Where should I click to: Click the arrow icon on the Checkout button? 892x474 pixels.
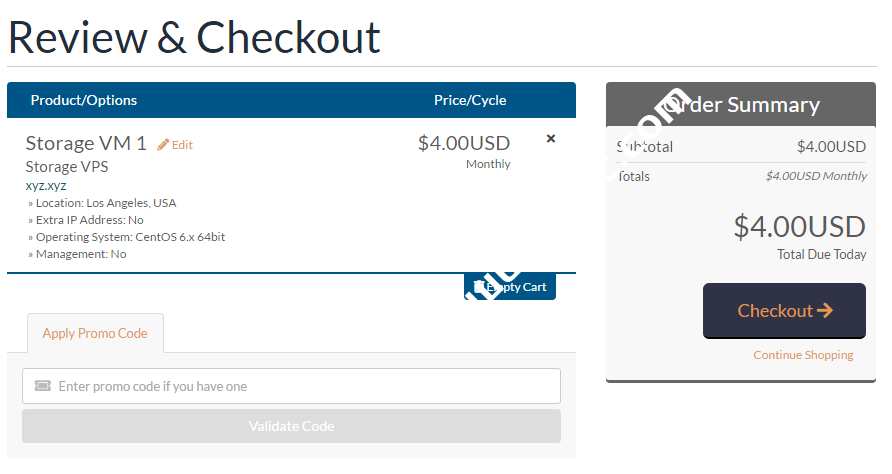click(825, 311)
